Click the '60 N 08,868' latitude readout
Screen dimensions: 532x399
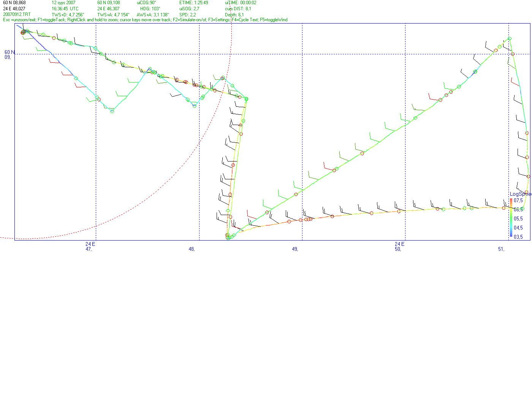point(14,3)
